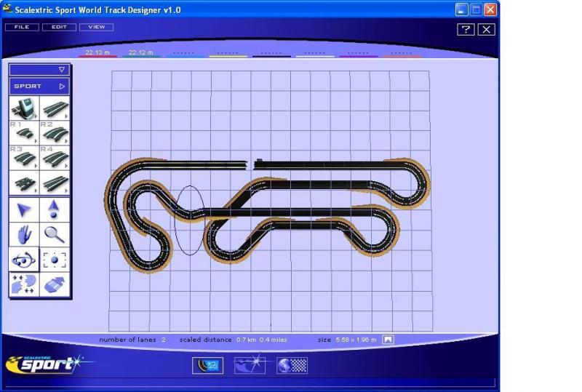Click the red lane 22.13 m indicator
Viewport: 582px width, 392px height.
97,54
